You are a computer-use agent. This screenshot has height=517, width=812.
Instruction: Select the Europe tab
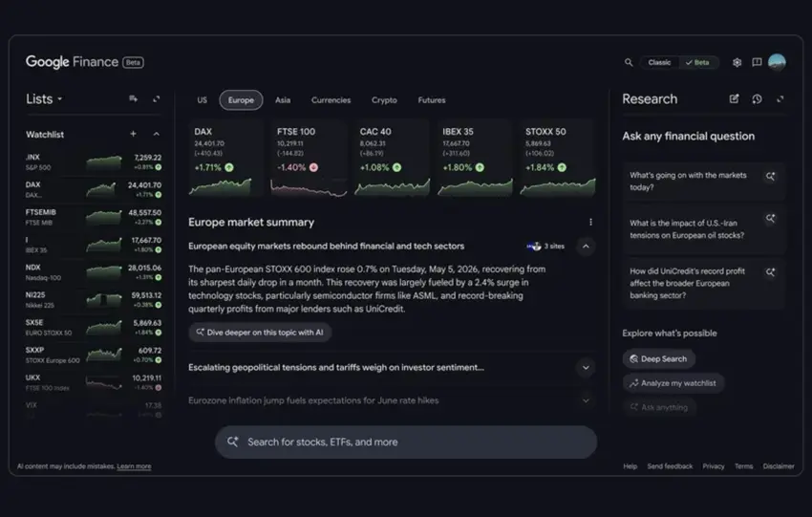click(x=241, y=100)
